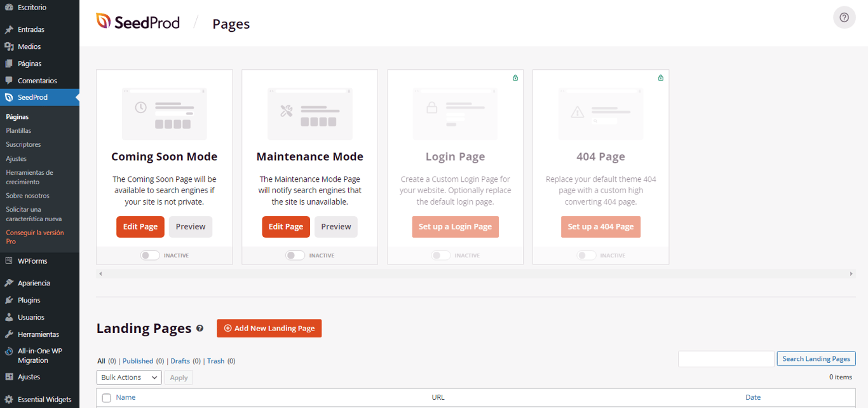Open Ajustes under SeedProd submenu
This screenshot has width=868, height=408.
(17, 158)
